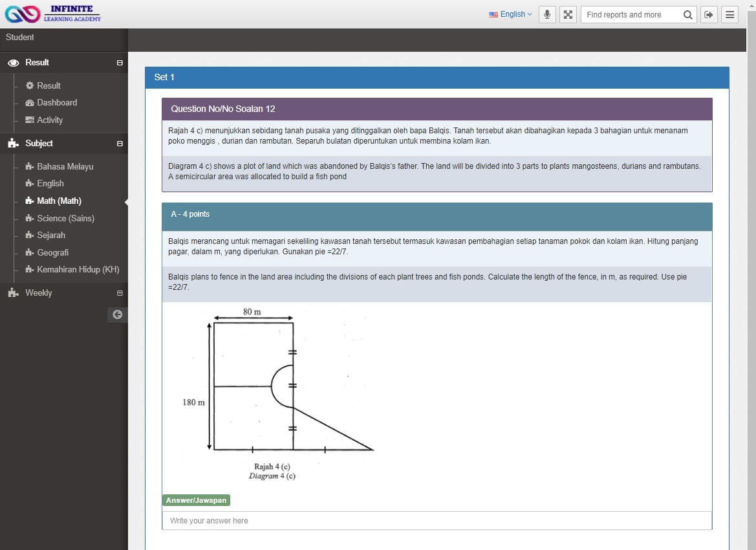The height and width of the screenshot is (550, 756).
Task: Select Science (Sains) subject
Action: (65, 218)
